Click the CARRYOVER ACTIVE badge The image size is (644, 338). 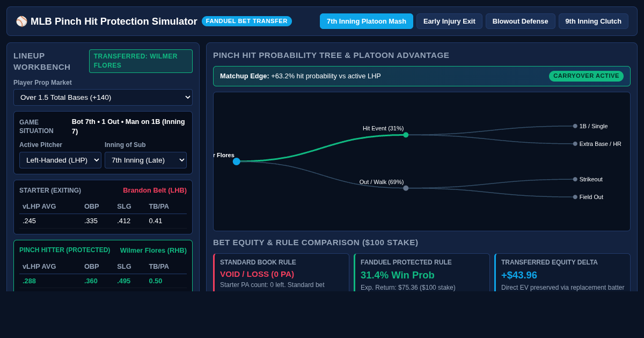[586, 76]
